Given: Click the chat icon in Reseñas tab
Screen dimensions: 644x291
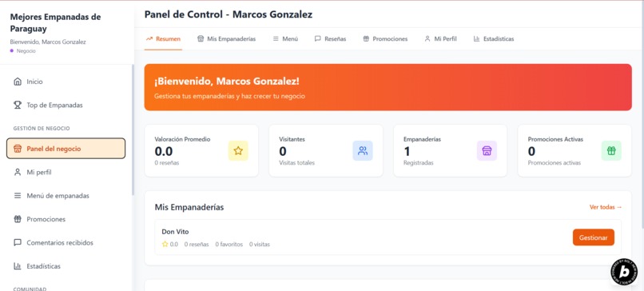Looking at the screenshot, I should click(317, 39).
